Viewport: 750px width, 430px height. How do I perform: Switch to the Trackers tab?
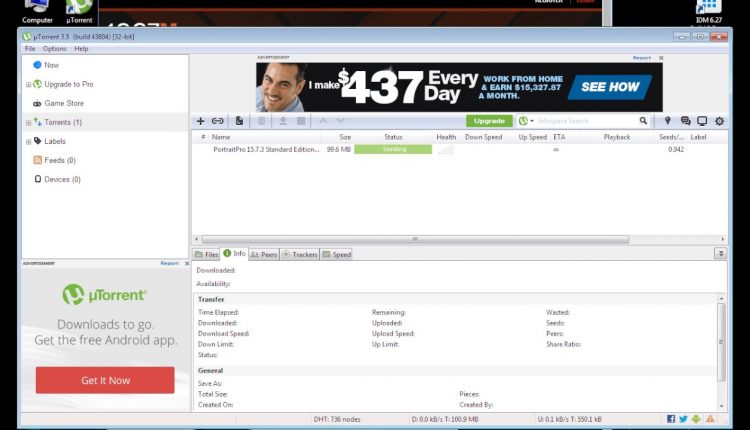pyautogui.click(x=299, y=254)
